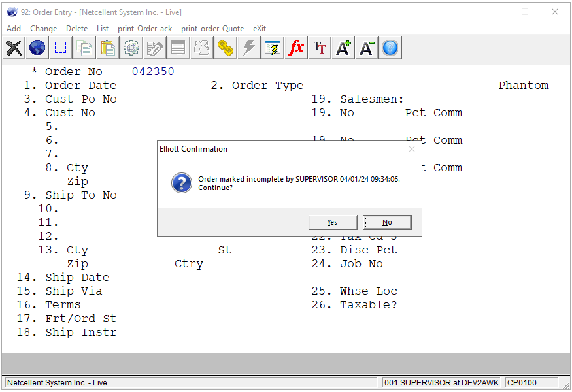Click the yellow chain links icon
This screenshot has width=572, height=392.
pyautogui.click(x=225, y=48)
